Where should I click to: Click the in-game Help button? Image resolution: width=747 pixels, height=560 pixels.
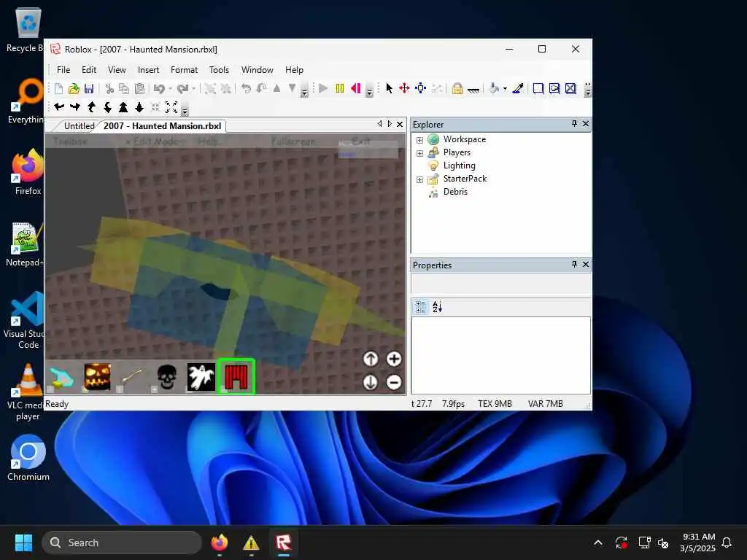point(209,141)
